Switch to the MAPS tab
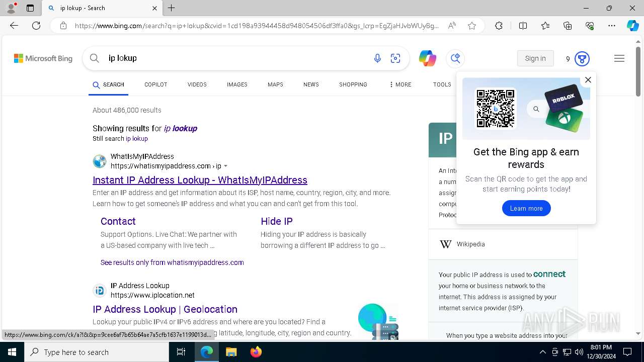644x362 pixels. (x=275, y=84)
